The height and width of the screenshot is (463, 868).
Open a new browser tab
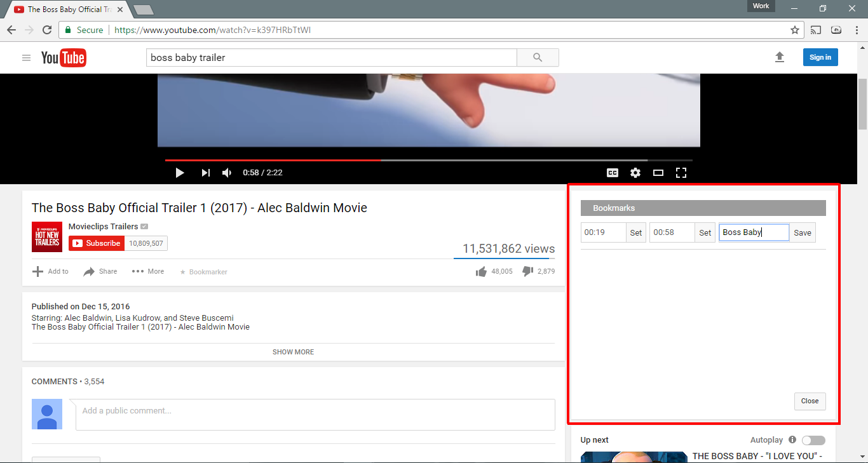point(144,10)
